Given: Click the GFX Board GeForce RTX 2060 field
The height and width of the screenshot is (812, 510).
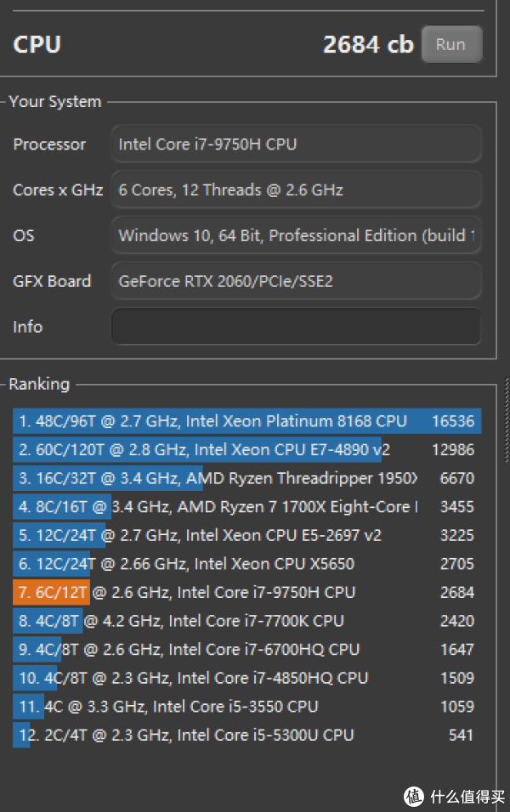Looking at the screenshot, I should pyautogui.click(x=296, y=281).
